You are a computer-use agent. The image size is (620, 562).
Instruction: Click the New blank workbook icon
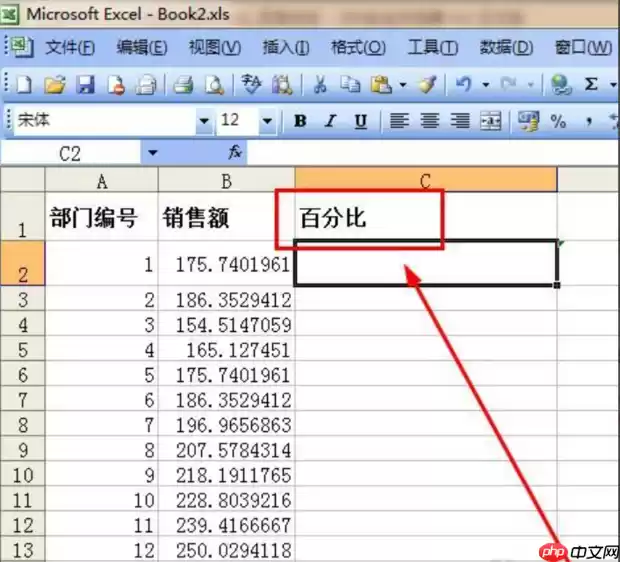pos(24,84)
